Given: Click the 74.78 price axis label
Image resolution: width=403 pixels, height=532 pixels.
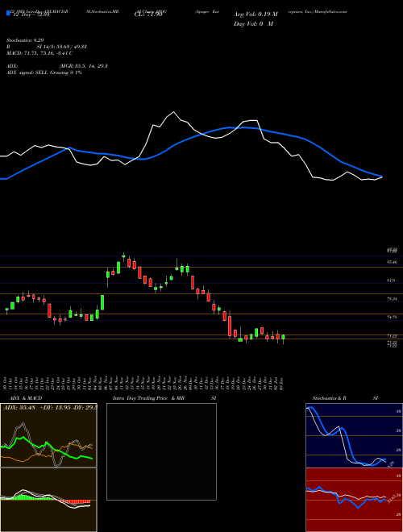Looking at the screenshot, I should (392, 317).
